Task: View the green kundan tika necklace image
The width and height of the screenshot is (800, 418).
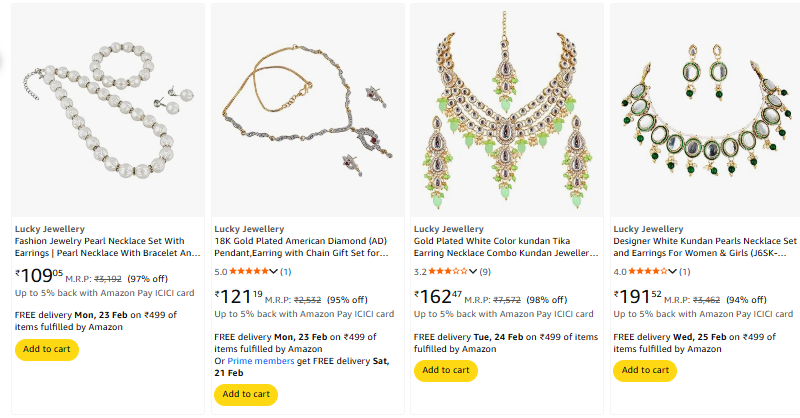Action: [x=506, y=108]
